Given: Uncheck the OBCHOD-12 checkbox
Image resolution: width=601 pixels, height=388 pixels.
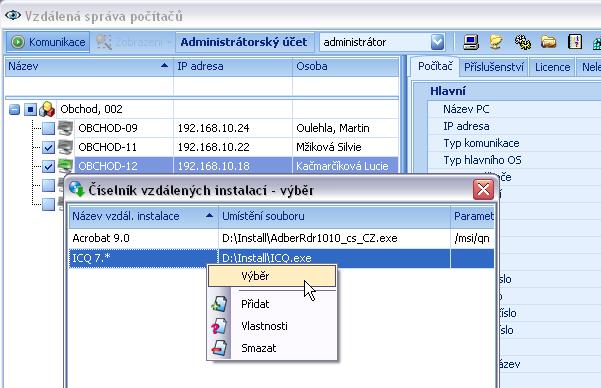Looking at the screenshot, I should tap(48, 166).
